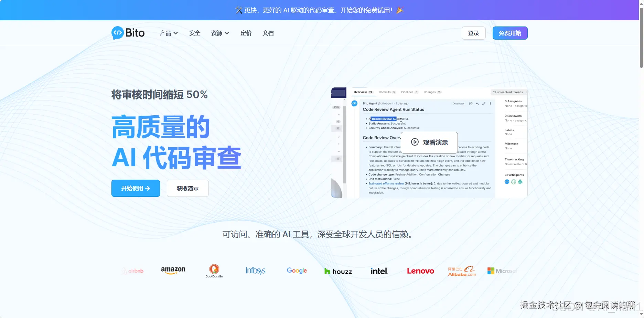The width and height of the screenshot is (644, 318).
Task: Click the Code Review Agent Run Status title
Action: click(x=393, y=109)
